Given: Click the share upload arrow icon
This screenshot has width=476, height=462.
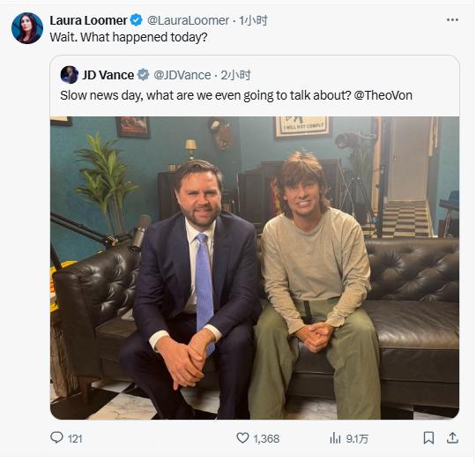Looking at the screenshot, I should (452, 437).
